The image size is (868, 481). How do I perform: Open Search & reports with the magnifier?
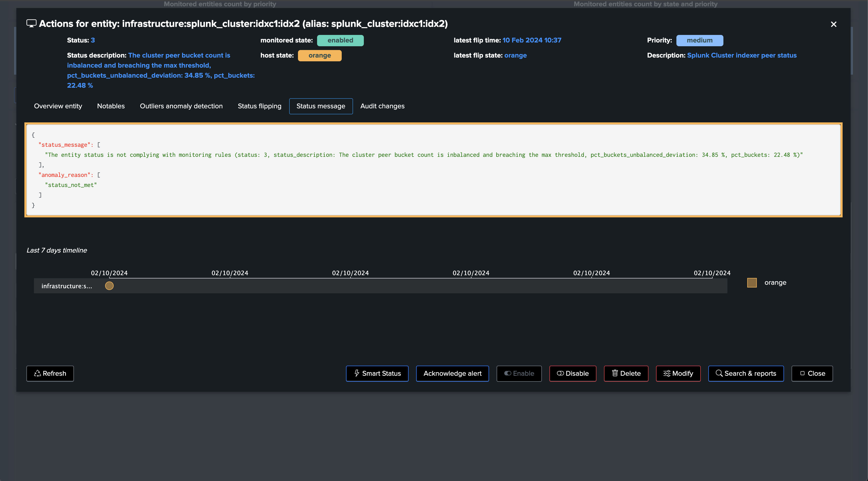point(746,373)
